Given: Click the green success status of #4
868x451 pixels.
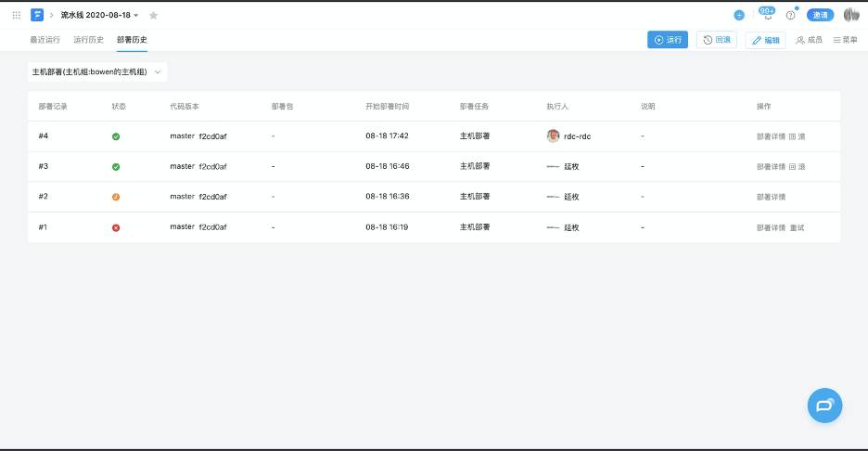Looking at the screenshot, I should 116,136.
